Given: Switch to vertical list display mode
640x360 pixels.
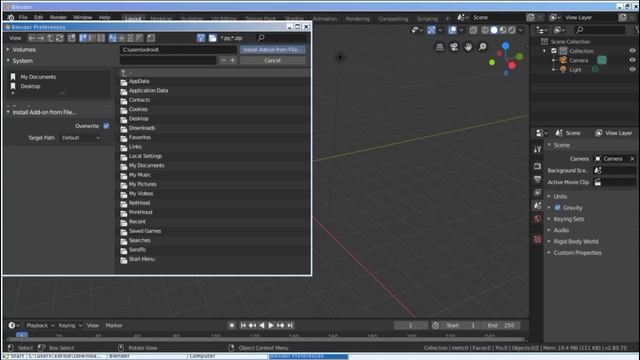Looking at the screenshot, I should pyautogui.click(x=83, y=38).
